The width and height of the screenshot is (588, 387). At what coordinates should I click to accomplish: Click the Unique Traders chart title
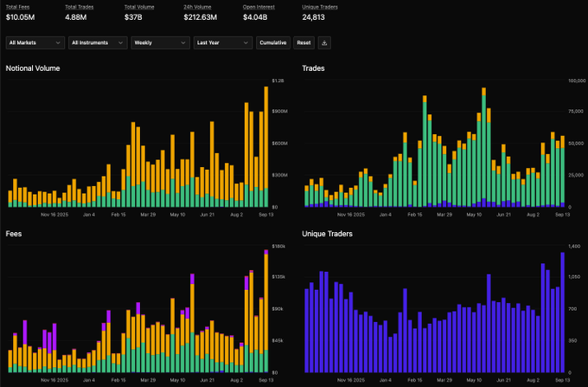(x=327, y=234)
